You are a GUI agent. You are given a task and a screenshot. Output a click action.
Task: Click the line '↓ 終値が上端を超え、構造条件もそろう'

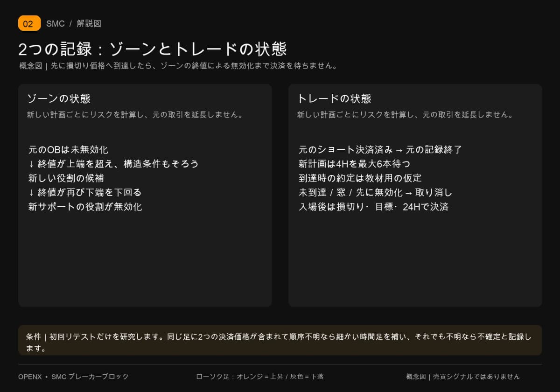pos(113,164)
